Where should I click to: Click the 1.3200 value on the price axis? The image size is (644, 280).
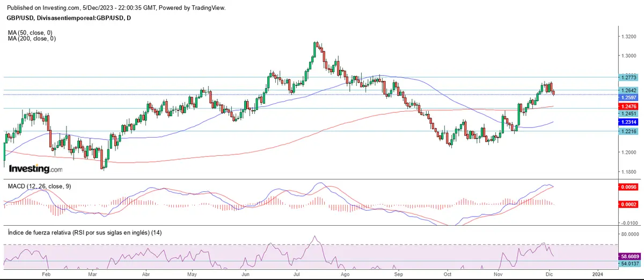coord(628,36)
